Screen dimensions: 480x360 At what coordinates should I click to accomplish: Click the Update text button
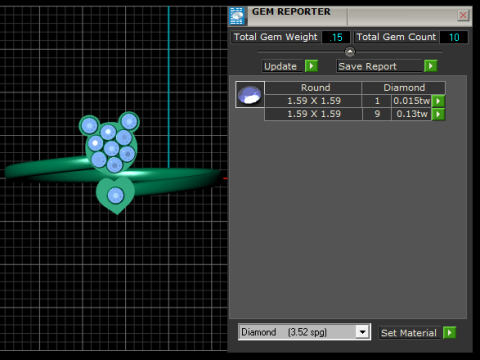click(282, 66)
